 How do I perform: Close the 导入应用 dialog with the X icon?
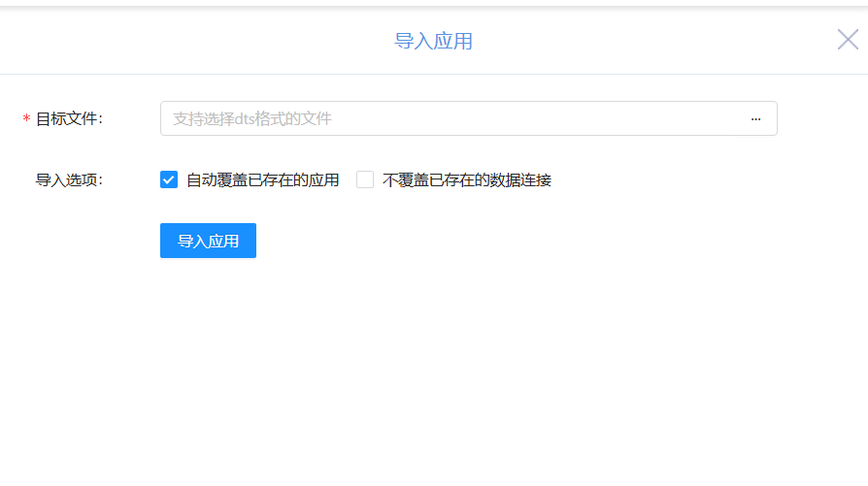point(848,40)
